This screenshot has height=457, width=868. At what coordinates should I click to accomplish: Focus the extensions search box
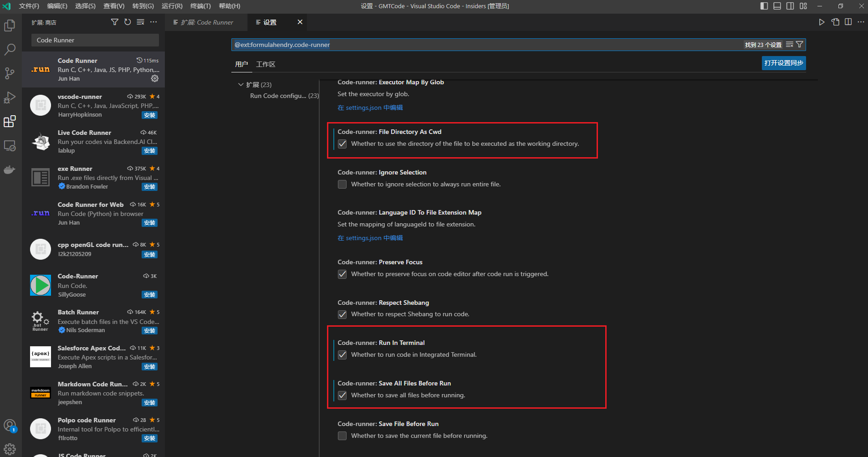(95, 40)
